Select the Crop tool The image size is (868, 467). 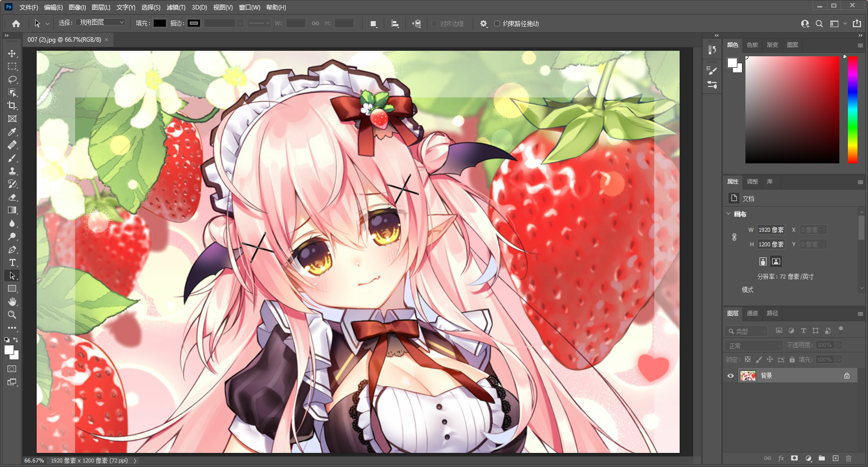tap(12, 106)
